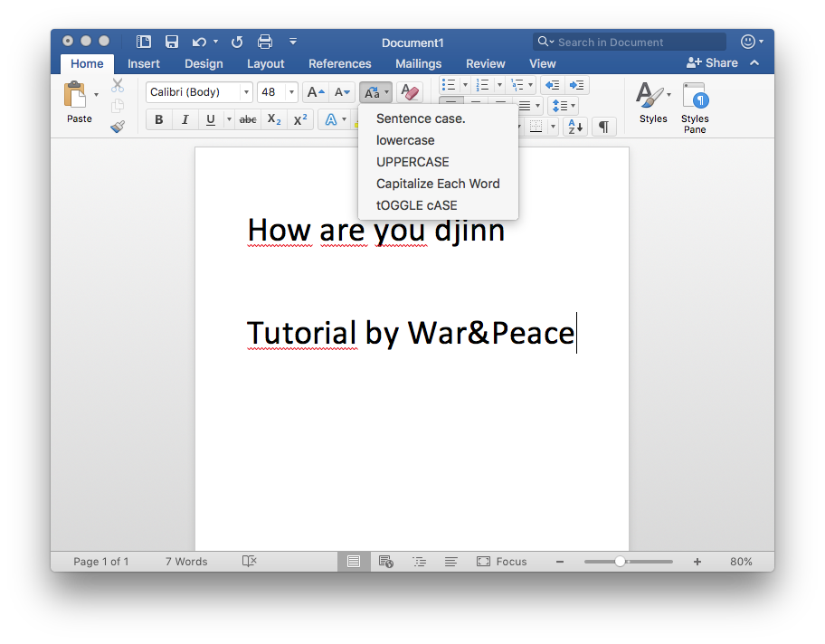Print the document using the printer icon
Image resolution: width=825 pixels, height=644 pixels.
pyautogui.click(x=265, y=42)
